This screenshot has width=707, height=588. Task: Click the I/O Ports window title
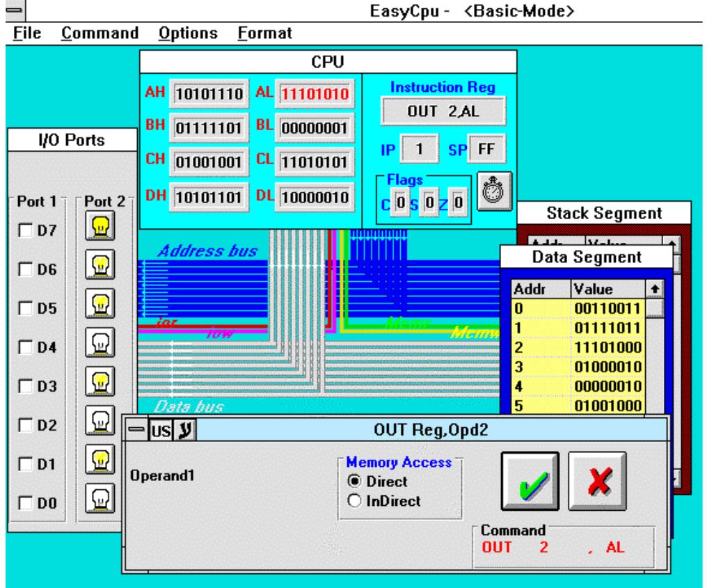pyautogui.click(x=72, y=141)
